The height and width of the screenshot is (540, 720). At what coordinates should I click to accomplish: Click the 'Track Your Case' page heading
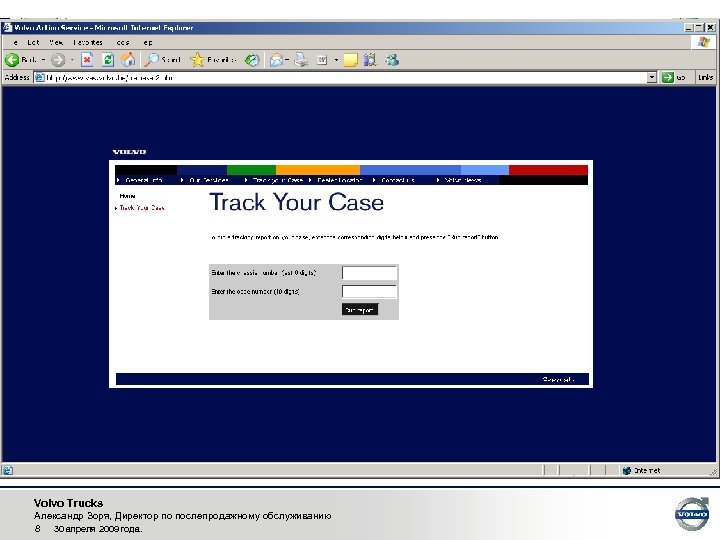297,202
